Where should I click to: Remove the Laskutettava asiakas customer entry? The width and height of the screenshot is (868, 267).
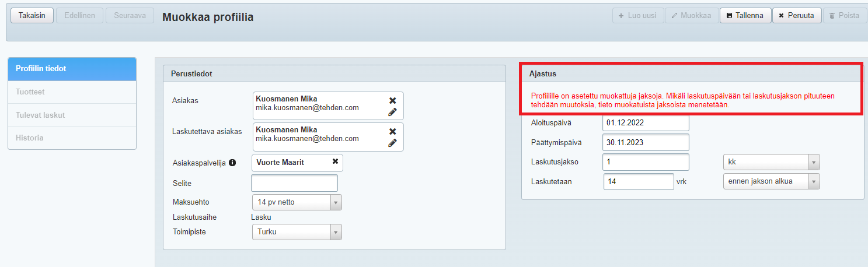pos(393,131)
